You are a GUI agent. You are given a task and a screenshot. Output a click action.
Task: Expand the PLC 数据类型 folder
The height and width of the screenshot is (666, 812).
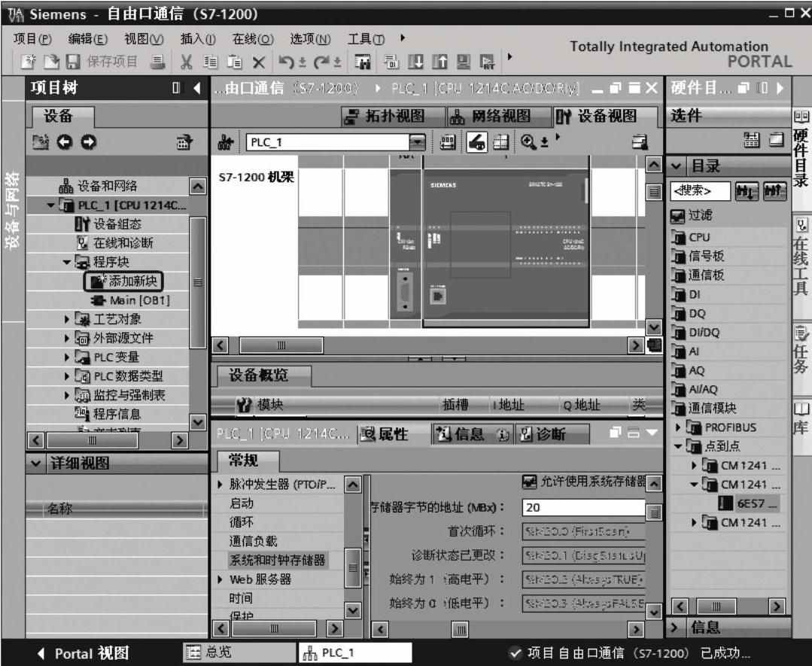coord(67,376)
